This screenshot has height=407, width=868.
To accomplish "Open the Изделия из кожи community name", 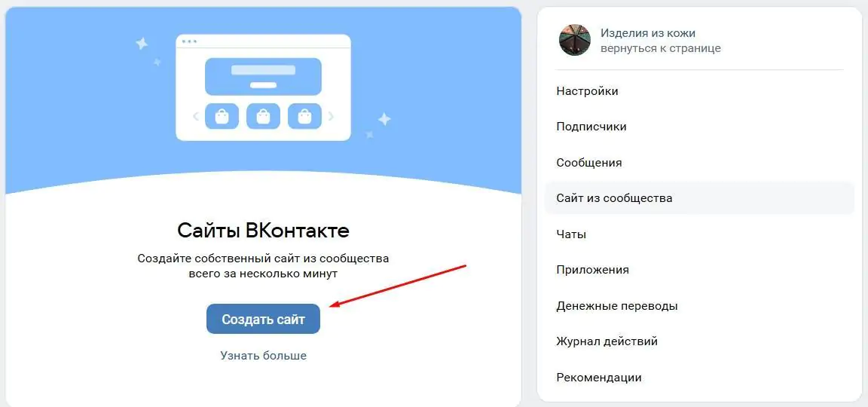I will click(x=648, y=33).
